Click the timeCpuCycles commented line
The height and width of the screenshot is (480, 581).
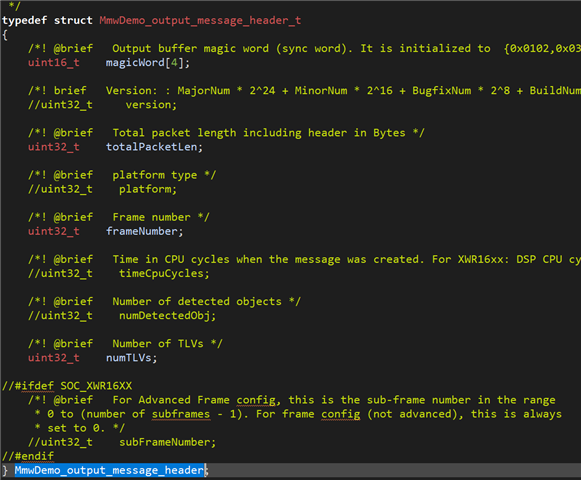pos(119,274)
